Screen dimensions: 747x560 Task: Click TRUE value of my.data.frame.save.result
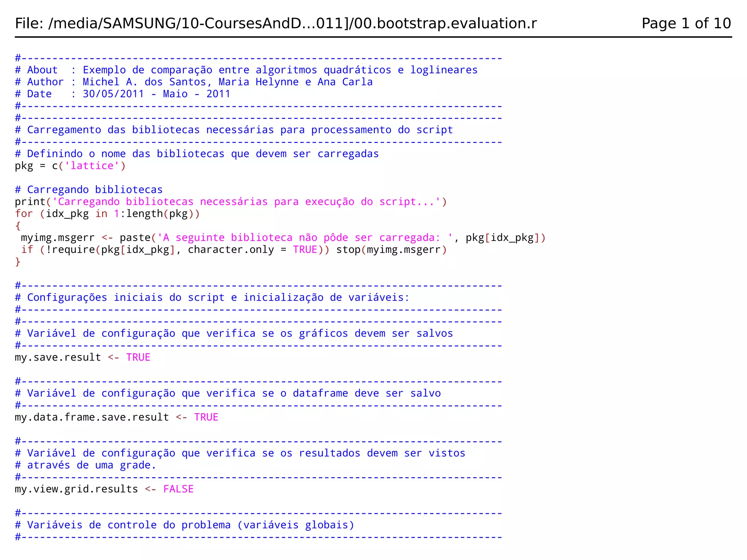pos(206,417)
